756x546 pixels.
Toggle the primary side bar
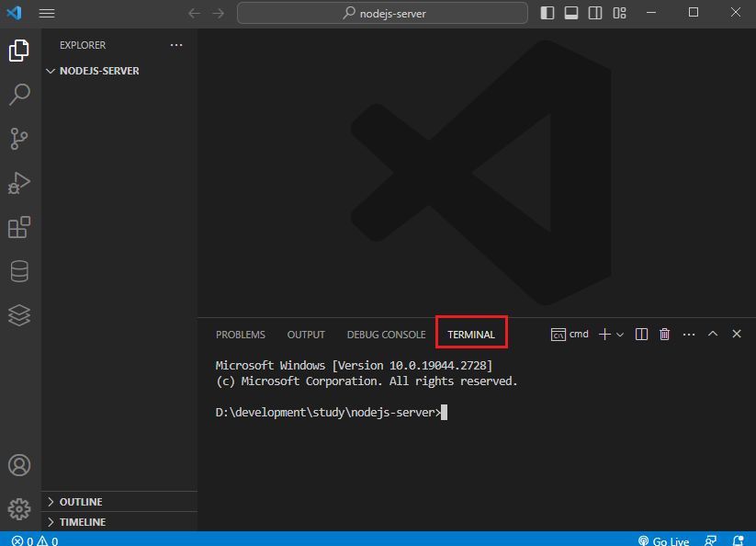547,13
